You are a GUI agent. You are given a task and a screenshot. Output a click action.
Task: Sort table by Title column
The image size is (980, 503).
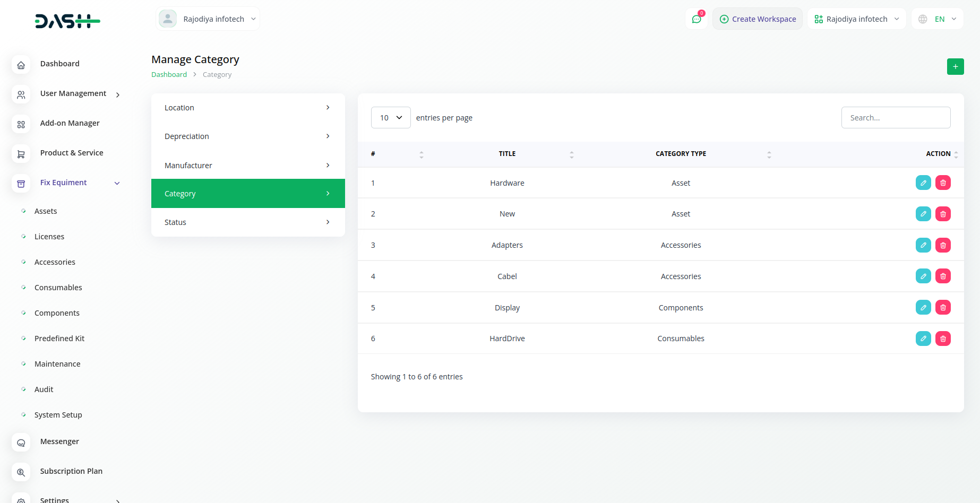coord(571,154)
